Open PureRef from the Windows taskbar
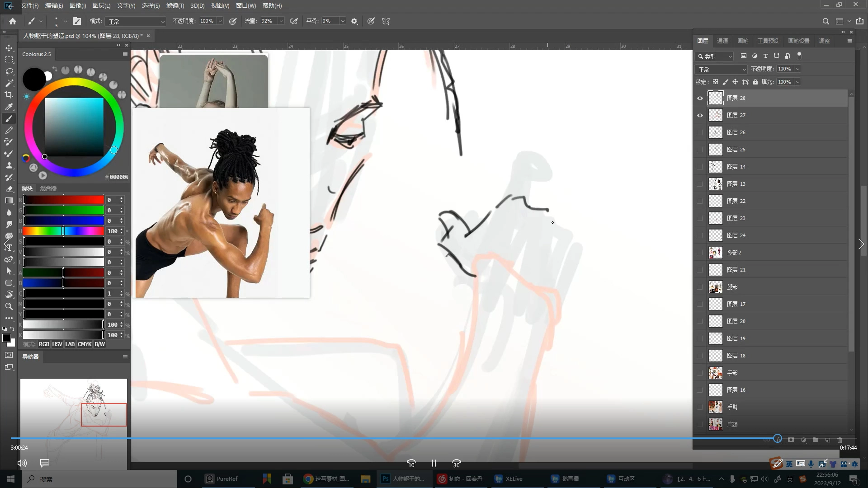 coord(222,479)
